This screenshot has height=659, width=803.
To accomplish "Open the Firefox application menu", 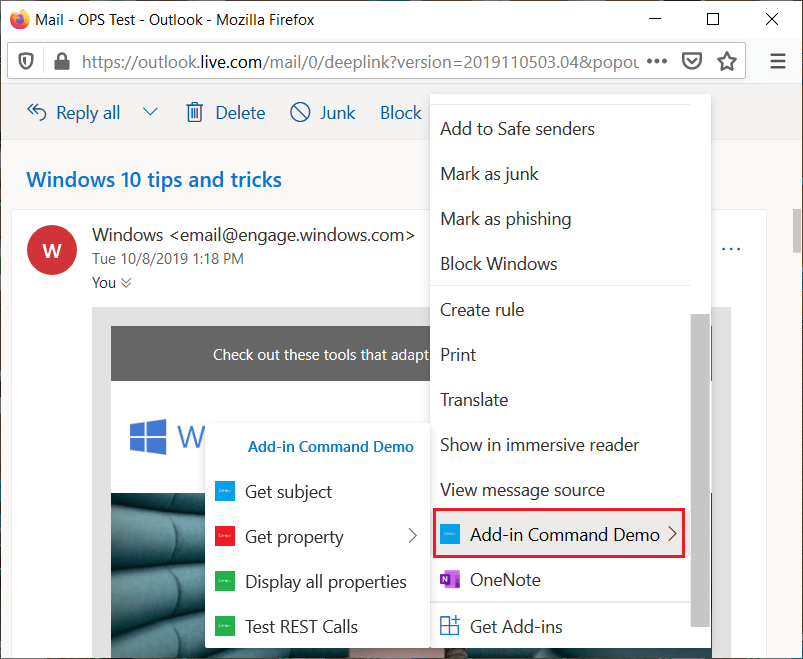I will [778, 60].
